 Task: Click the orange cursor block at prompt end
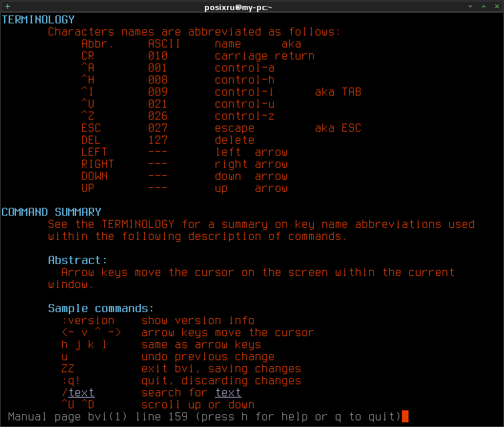405,416
